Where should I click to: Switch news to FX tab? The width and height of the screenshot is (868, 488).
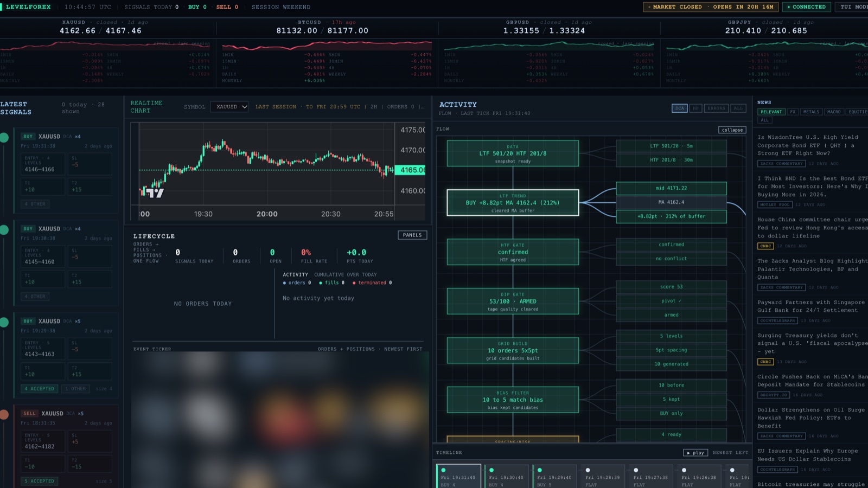click(793, 112)
